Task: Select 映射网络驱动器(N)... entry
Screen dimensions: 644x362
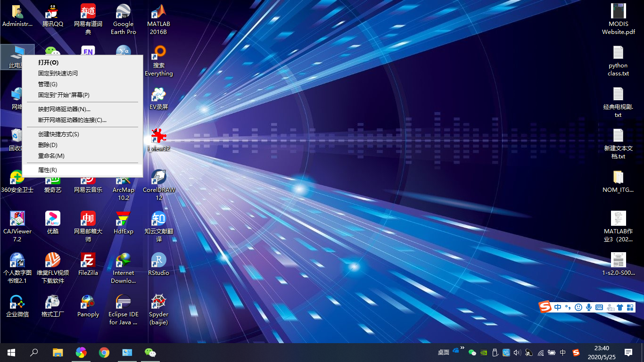Action: (x=83, y=109)
